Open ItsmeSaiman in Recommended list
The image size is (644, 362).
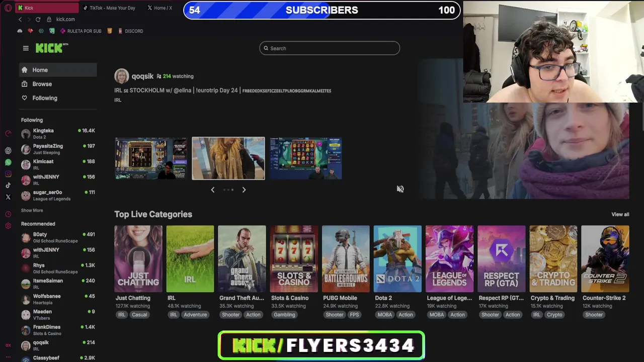point(58,284)
